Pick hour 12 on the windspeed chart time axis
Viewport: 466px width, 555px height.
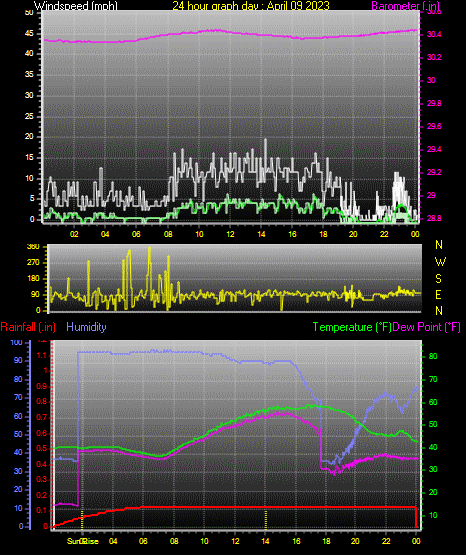point(230,234)
